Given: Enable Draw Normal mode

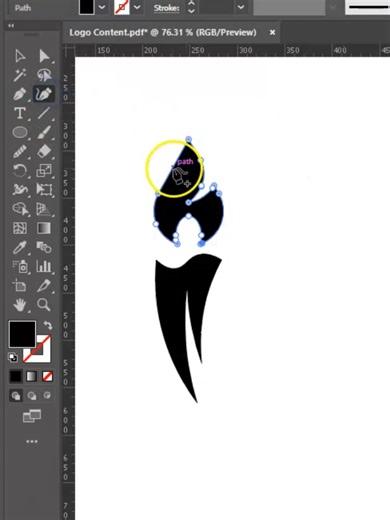Looking at the screenshot, I should pos(16,396).
